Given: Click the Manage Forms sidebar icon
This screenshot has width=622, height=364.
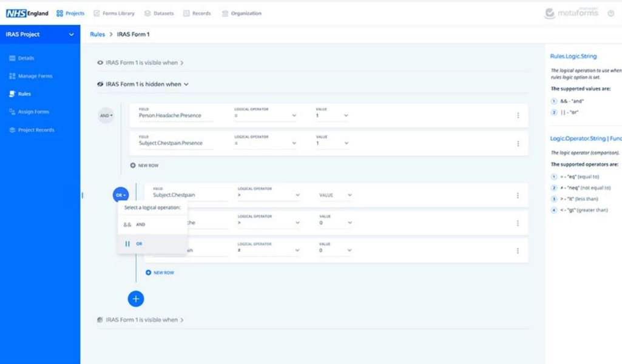Looking at the screenshot, I should [x=12, y=76].
